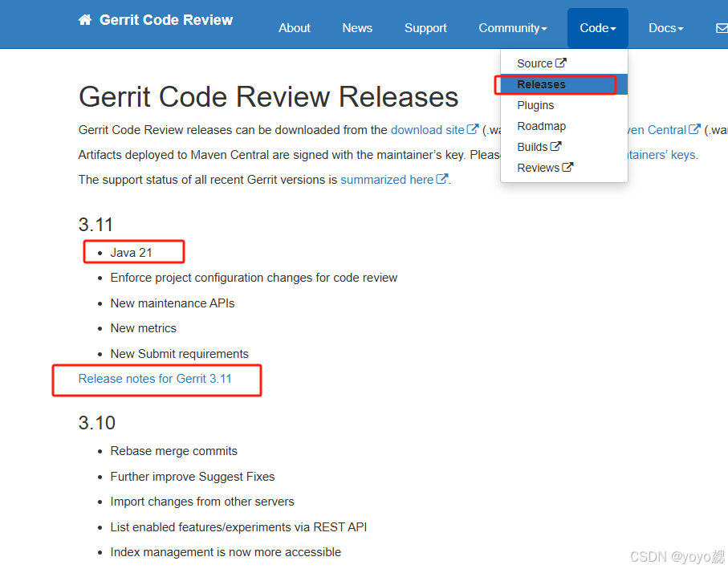728x569 pixels.
Task: Click the envelope icon in the navbar
Action: 721,28
